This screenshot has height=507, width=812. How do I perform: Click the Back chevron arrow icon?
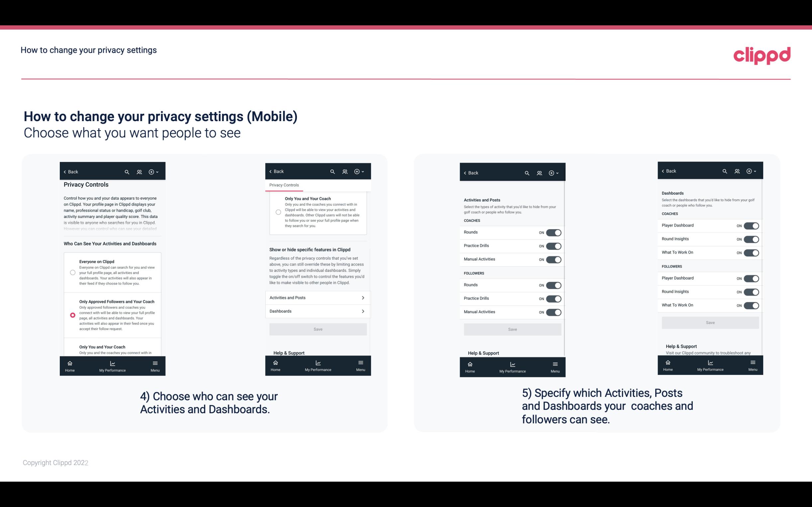click(x=65, y=172)
